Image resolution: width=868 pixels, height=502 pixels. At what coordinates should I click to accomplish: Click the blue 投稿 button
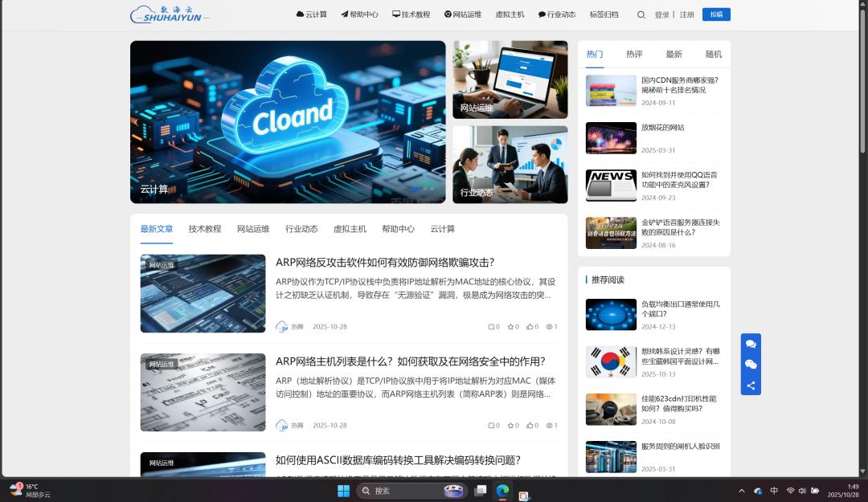[716, 14]
